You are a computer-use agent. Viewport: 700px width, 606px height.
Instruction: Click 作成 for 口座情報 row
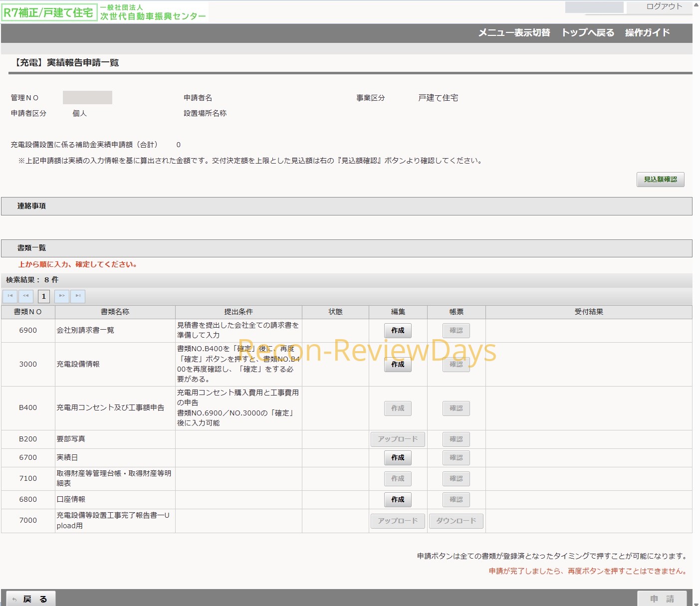point(398,500)
